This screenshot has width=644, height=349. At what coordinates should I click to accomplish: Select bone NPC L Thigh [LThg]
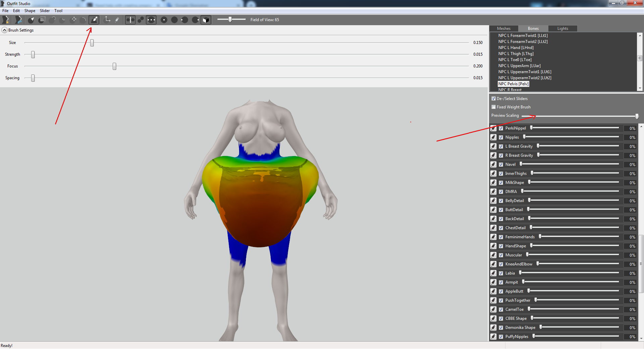tap(516, 54)
